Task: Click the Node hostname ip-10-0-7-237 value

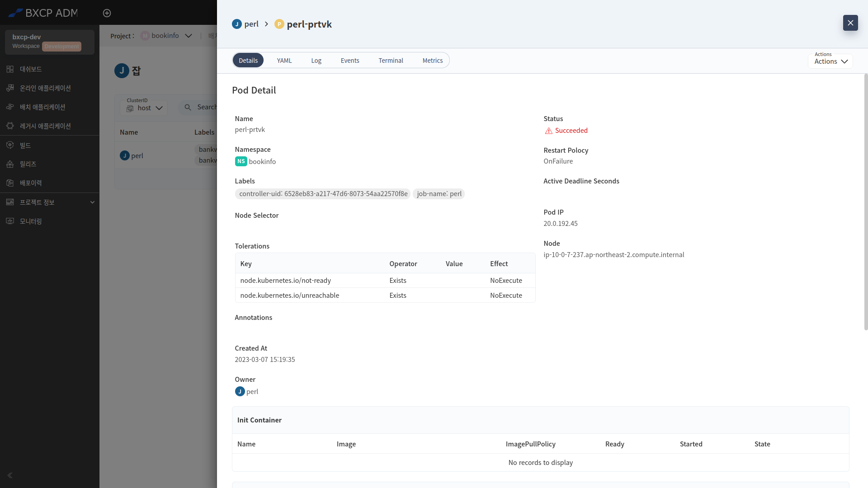Action: [614, 255]
